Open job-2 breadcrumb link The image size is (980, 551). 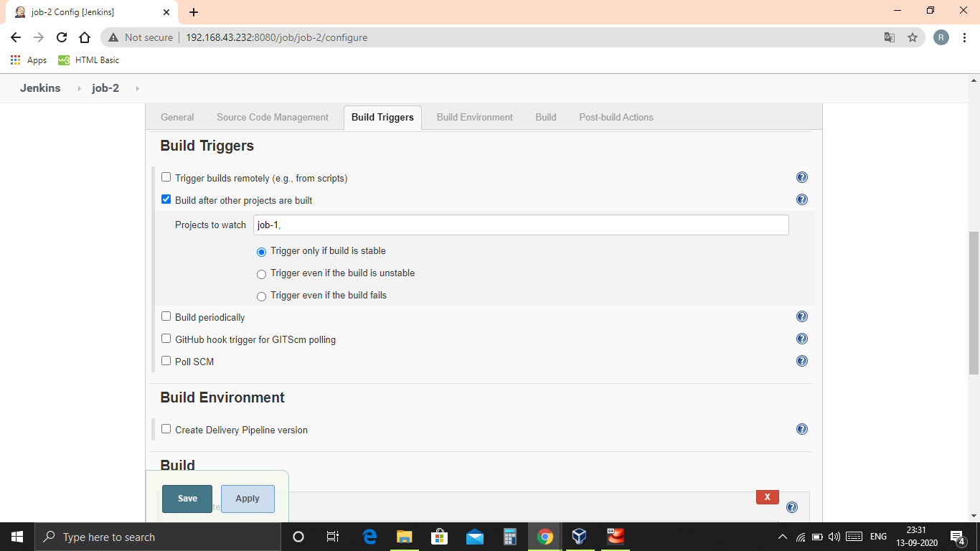click(x=105, y=88)
